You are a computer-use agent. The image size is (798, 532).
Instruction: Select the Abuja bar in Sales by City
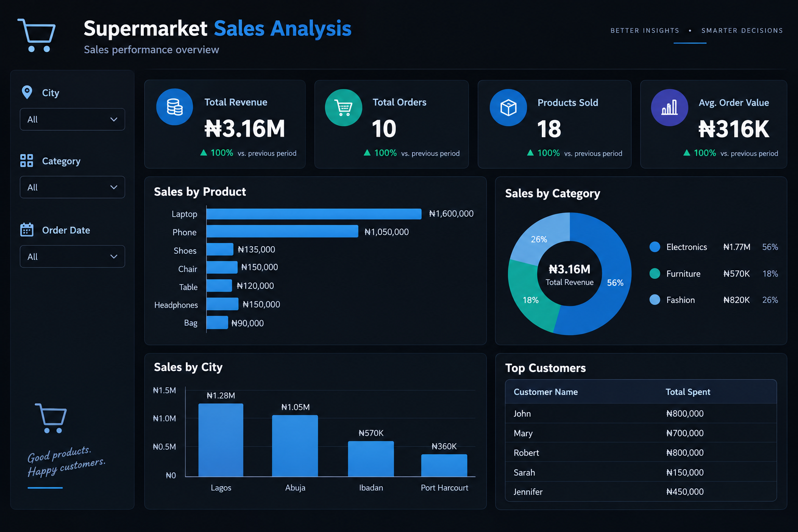pyautogui.click(x=295, y=445)
